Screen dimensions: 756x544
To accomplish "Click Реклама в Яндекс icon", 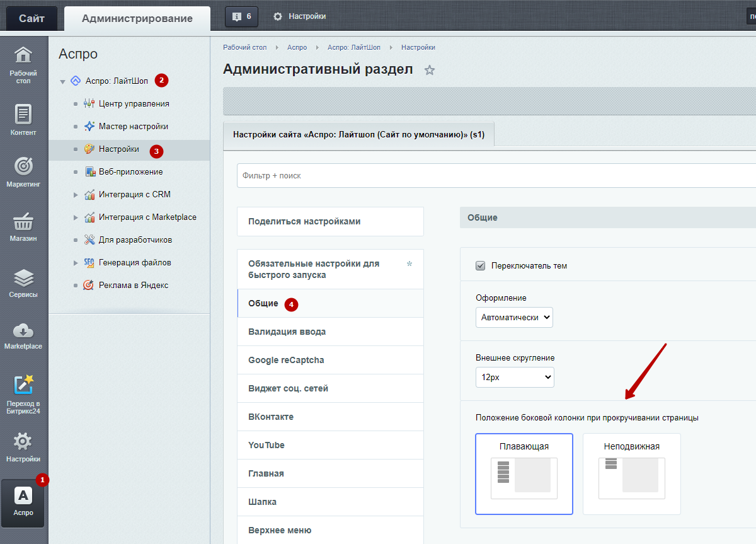I will coord(89,285).
